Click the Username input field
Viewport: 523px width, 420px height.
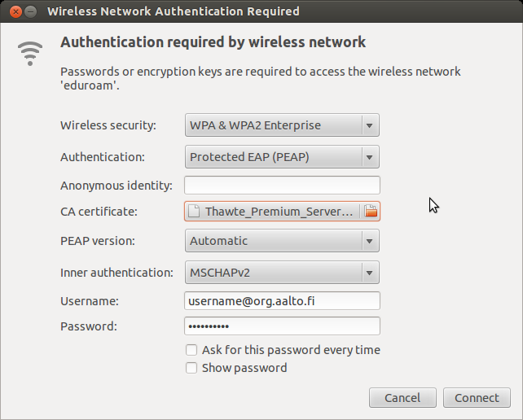(x=282, y=301)
